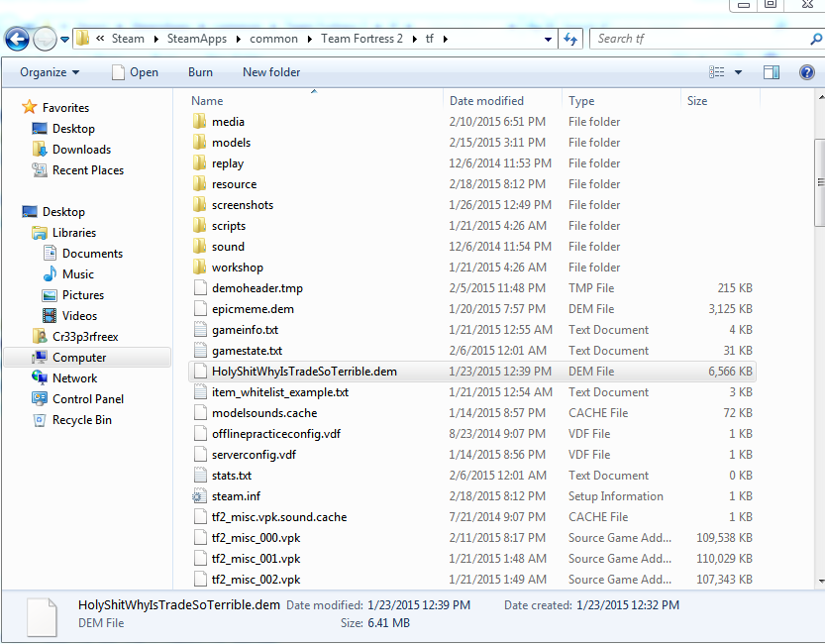Expand the arrow after tf breadcrumb

point(446,39)
